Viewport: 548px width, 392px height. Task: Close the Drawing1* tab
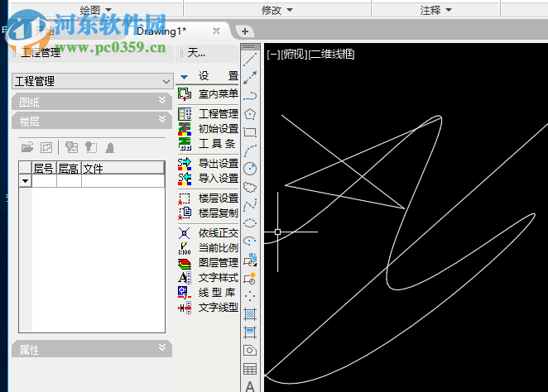coord(216,31)
